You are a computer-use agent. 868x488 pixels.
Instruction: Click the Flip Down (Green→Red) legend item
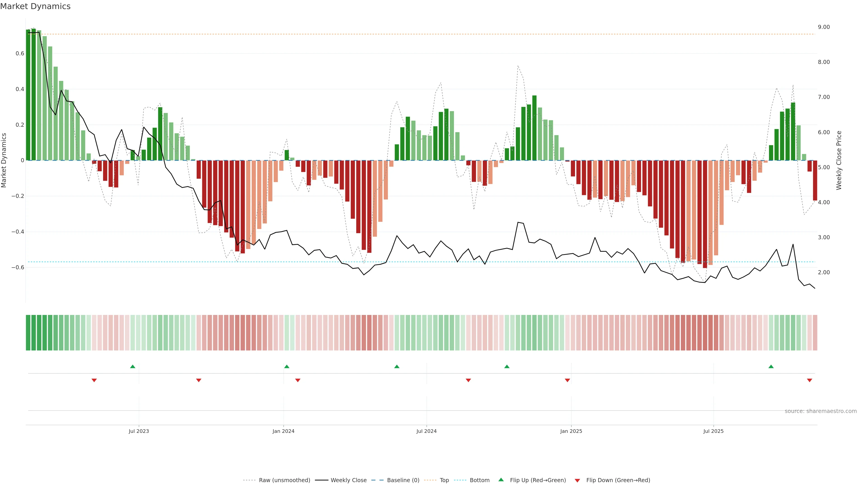coord(618,480)
